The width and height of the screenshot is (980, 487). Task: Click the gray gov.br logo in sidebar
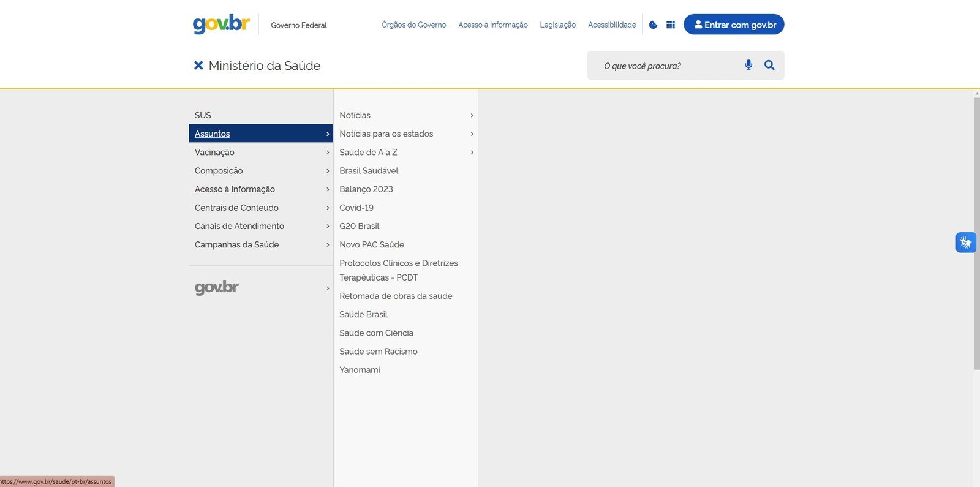coord(217,287)
